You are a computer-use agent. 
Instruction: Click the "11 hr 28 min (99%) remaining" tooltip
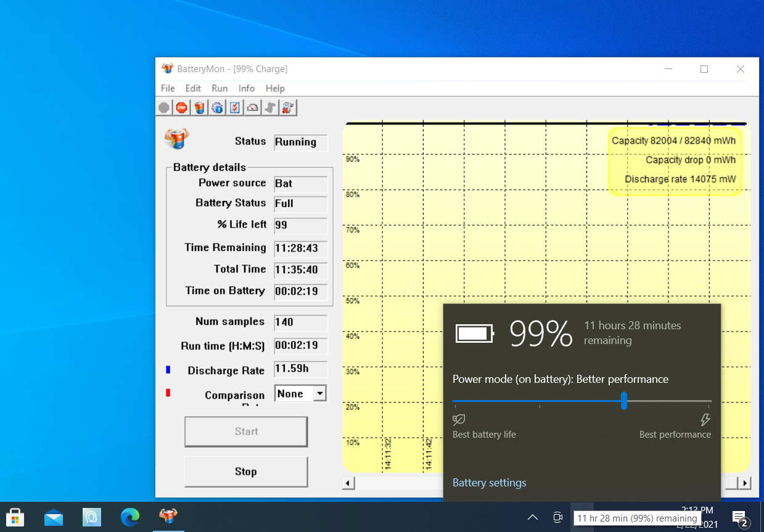coord(637,518)
